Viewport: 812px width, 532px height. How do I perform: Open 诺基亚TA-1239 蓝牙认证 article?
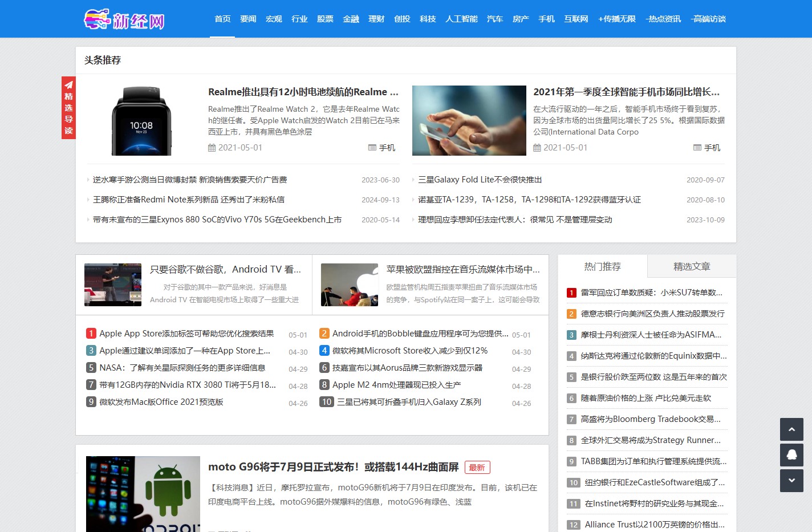[x=529, y=200]
